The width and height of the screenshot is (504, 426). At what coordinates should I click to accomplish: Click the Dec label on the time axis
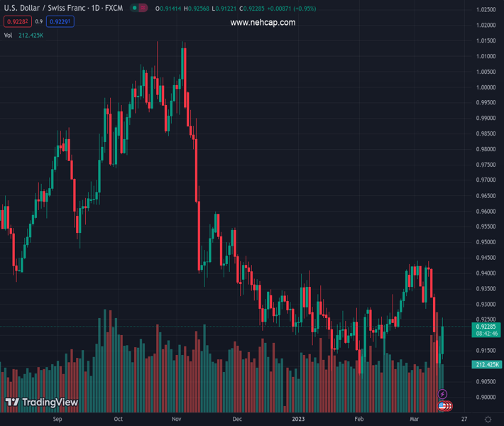coord(237,419)
